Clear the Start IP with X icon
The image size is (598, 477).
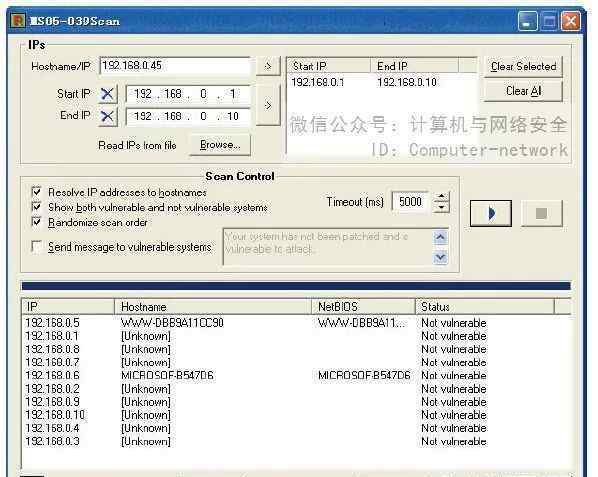click(107, 94)
